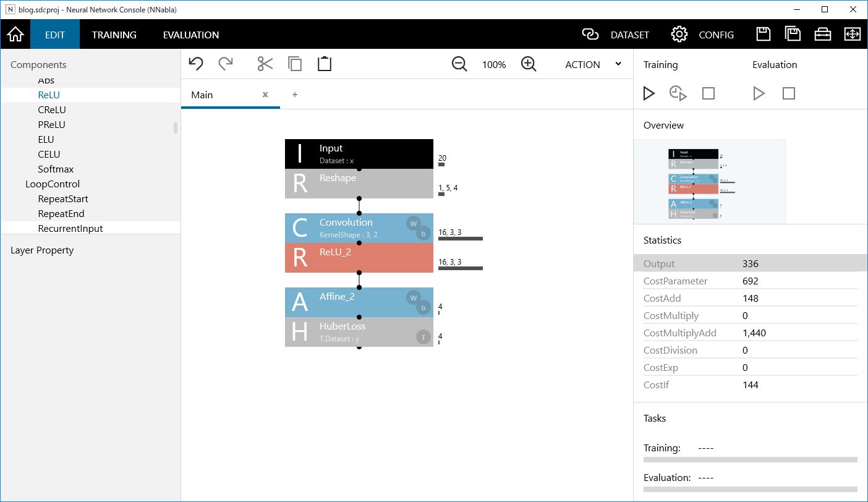Switch to the EVALUATION tab
The height and width of the screenshot is (502, 868).
(191, 35)
